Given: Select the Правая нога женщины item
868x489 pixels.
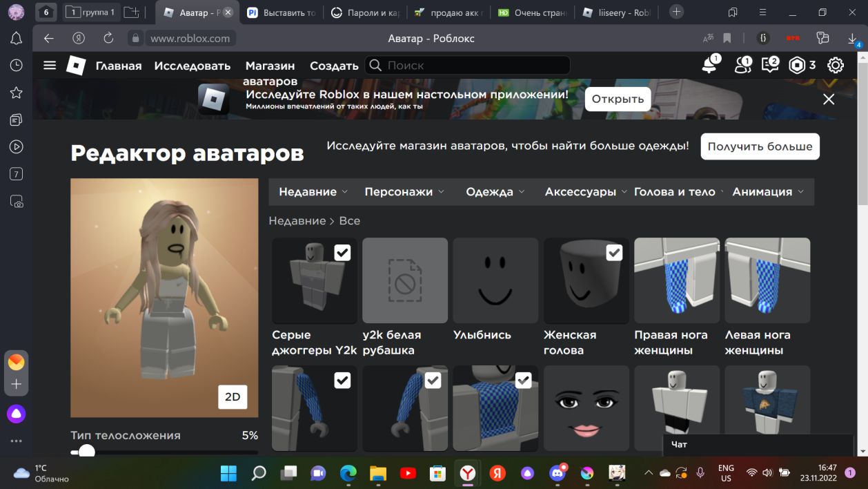Looking at the screenshot, I should click(677, 280).
